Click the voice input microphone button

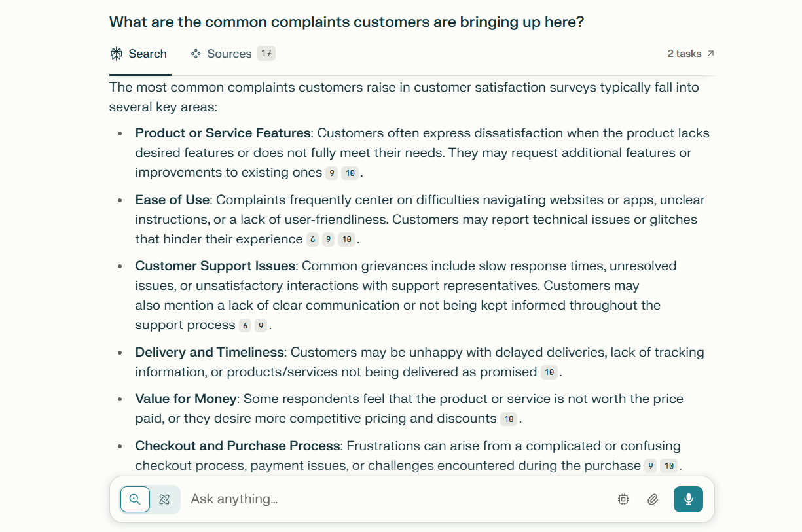click(688, 499)
